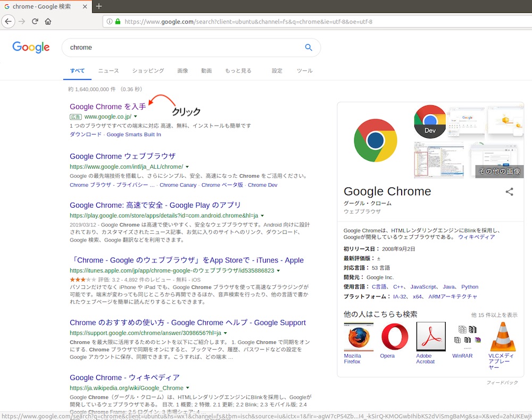532x420 pixels.
Task: Expand arrow next to itunes.apple.com URL
Action: 278,270
